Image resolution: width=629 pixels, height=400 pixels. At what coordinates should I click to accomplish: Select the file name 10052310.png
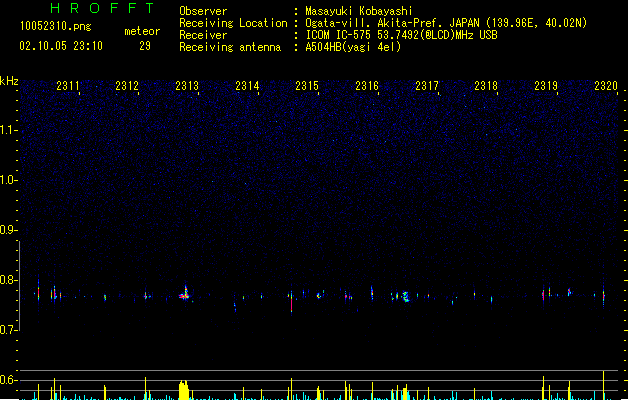pos(55,26)
